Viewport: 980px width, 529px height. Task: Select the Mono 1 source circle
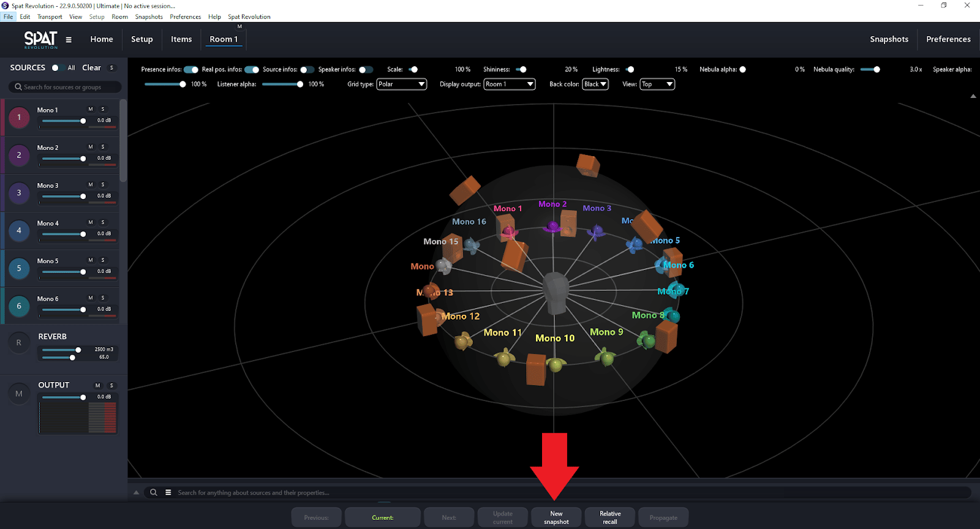pos(19,118)
